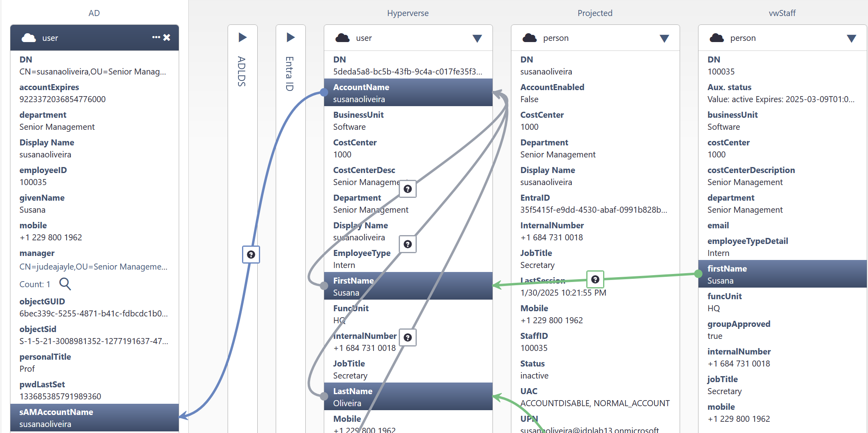Open the dropdown on the Hyperverse user card
This screenshot has height=433, width=868.
point(477,38)
